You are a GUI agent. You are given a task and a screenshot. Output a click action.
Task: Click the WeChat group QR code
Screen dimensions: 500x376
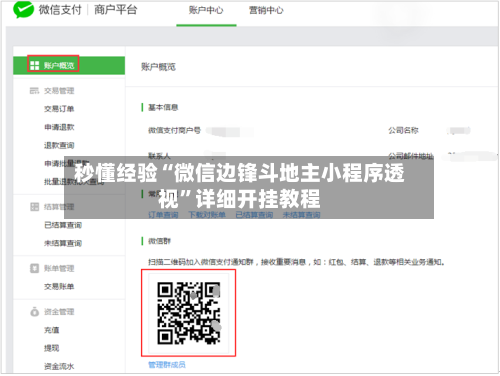tap(189, 313)
